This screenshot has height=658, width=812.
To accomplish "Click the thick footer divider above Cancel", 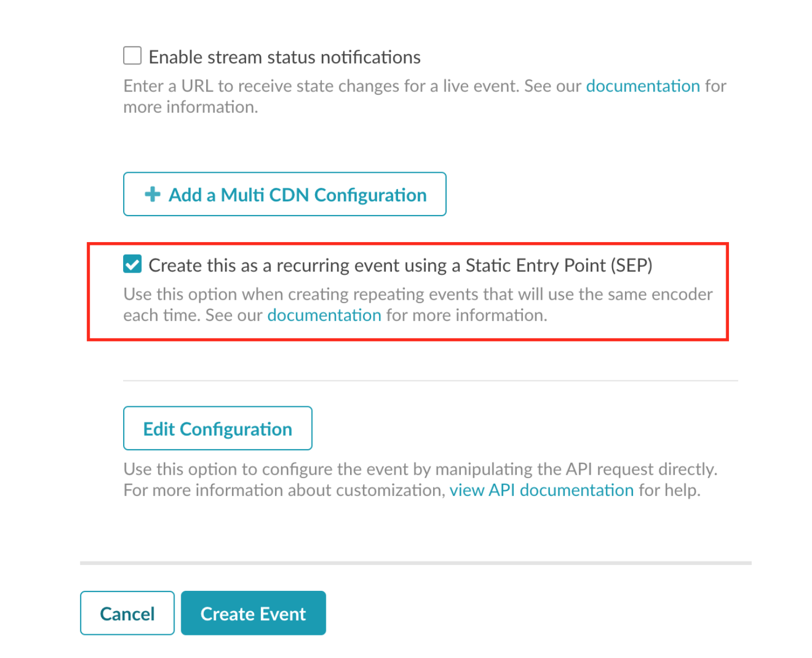I will (x=416, y=563).
